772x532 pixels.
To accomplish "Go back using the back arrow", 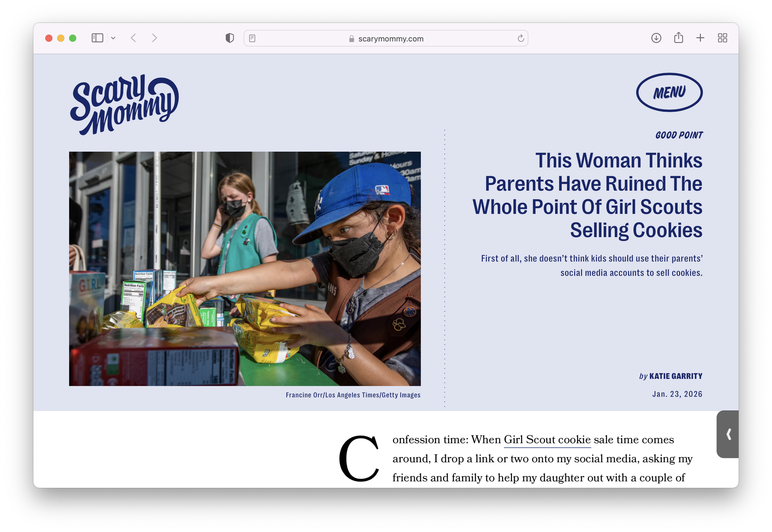I will 133,38.
